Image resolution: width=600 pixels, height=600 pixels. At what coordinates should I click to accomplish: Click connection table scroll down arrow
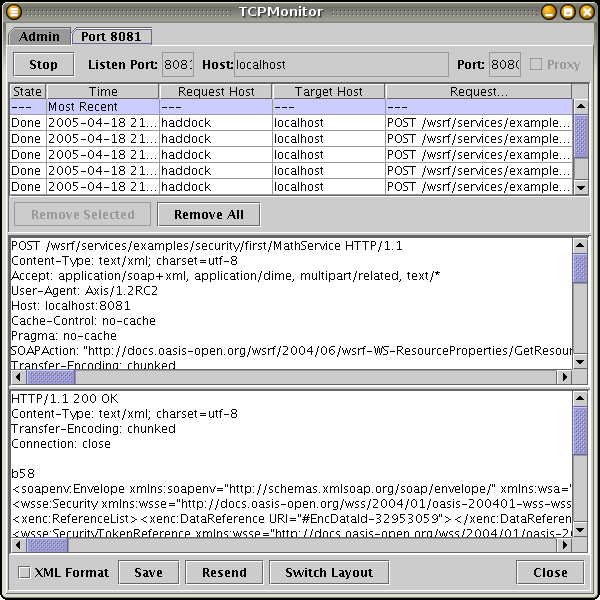point(581,188)
